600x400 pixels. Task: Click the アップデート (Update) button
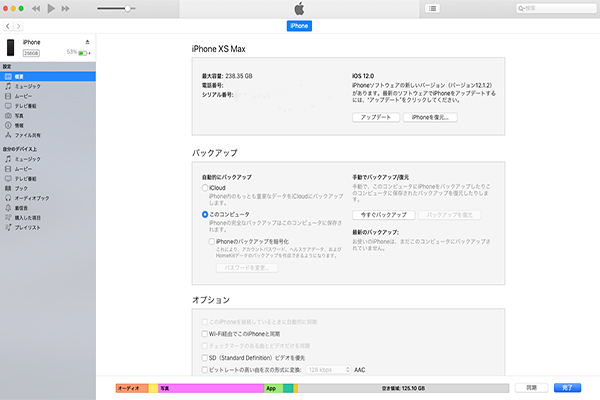[x=376, y=118]
